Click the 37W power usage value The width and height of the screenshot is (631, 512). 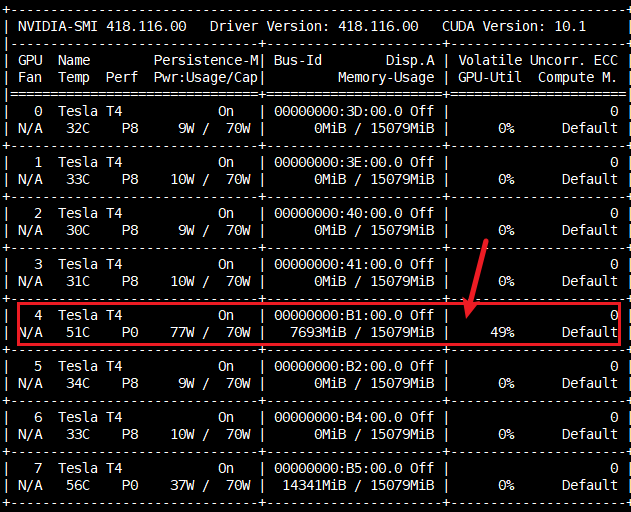point(182,485)
